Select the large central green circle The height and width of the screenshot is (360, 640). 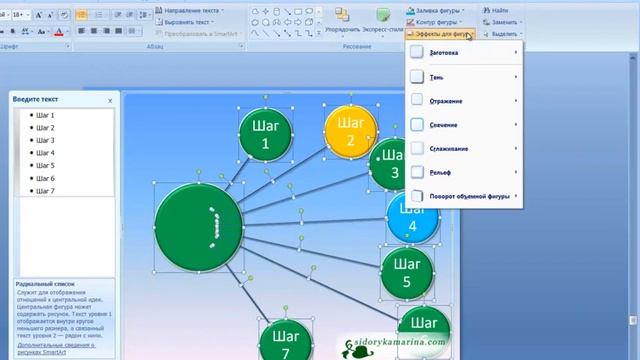(x=199, y=227)
